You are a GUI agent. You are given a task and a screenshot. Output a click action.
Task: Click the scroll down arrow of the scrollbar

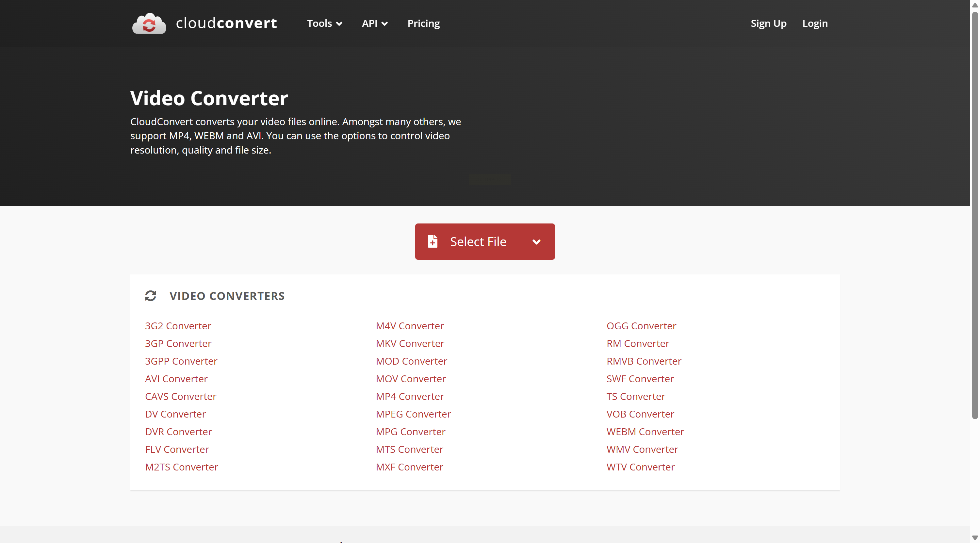(x=975, y=538)
